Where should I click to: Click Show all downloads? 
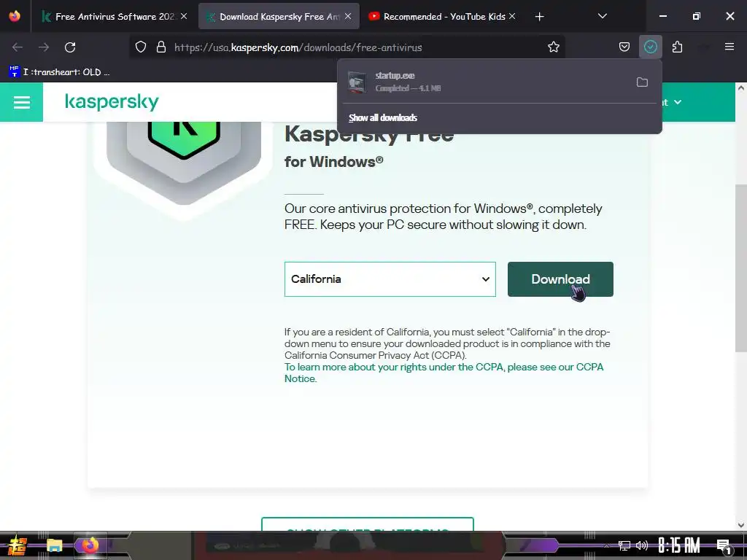382,117
